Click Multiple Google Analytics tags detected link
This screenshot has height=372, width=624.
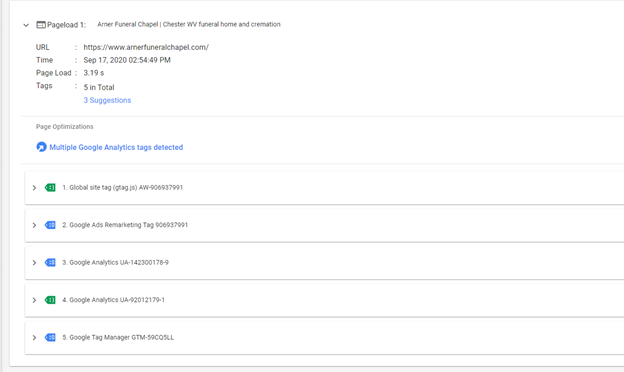116,147
